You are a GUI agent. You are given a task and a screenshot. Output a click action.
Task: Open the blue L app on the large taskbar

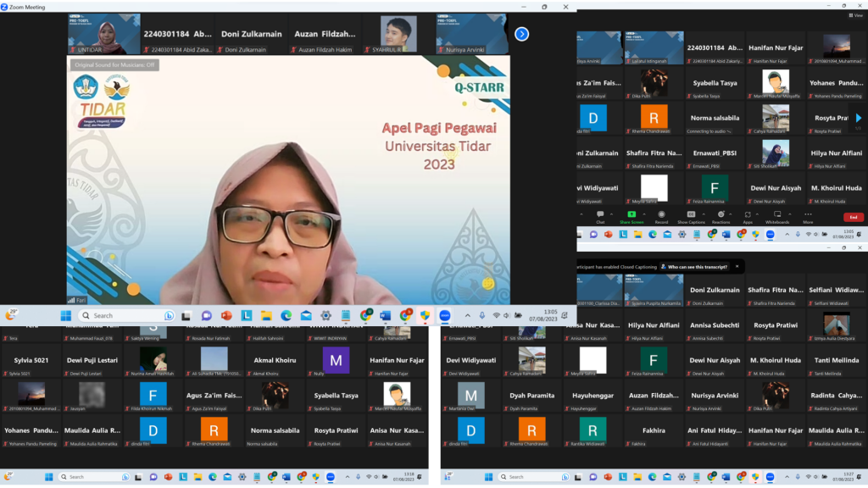pyautogui.click(x=247, y=315)
